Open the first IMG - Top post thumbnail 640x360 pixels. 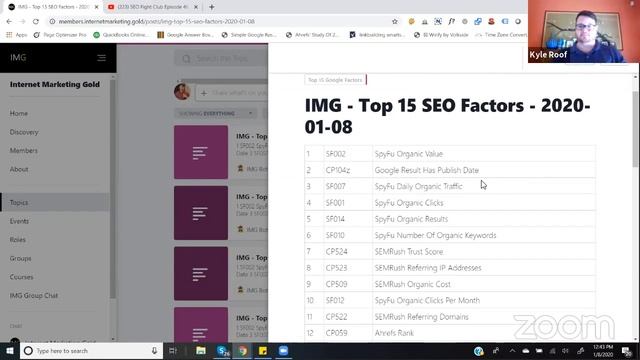[x=201, y=152]
